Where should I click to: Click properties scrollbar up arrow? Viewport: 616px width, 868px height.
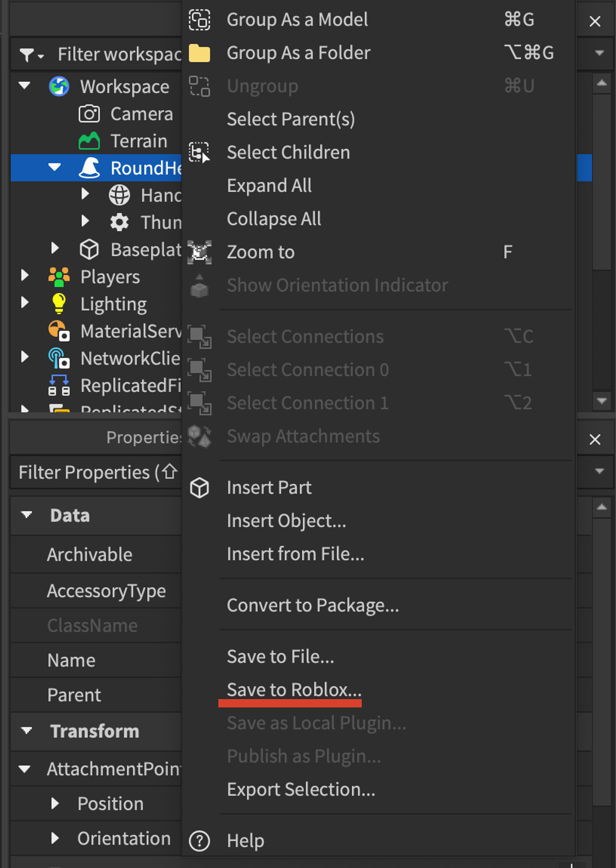(602, 507)
